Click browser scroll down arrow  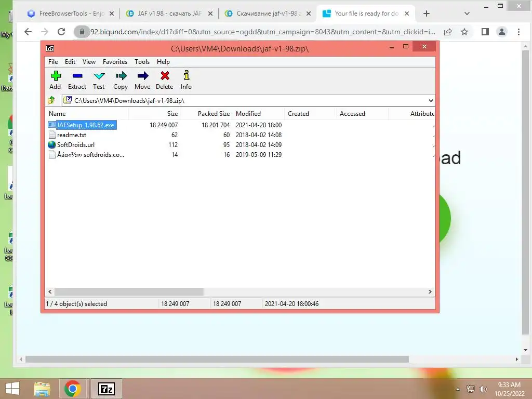click(525, 350)
